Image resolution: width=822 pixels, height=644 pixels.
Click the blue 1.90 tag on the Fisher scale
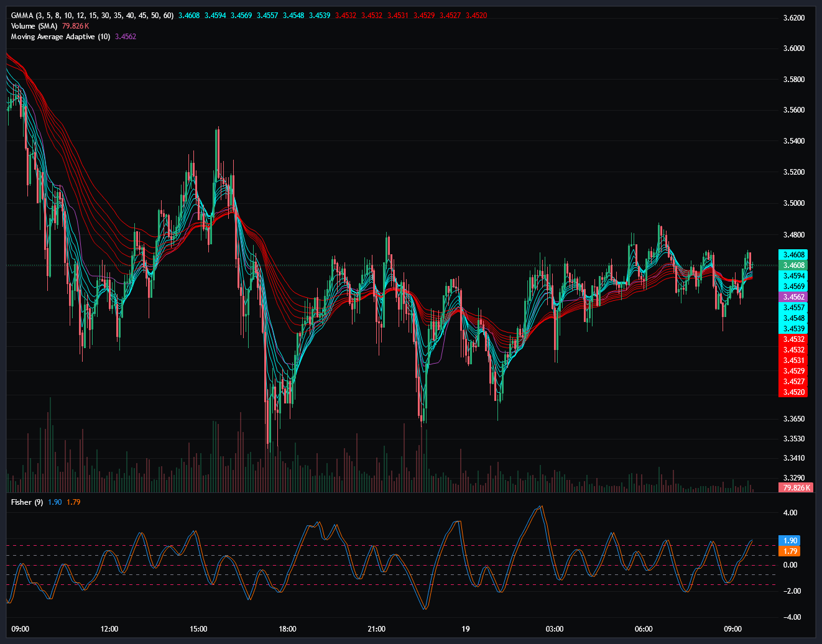(x=789, y=541)
